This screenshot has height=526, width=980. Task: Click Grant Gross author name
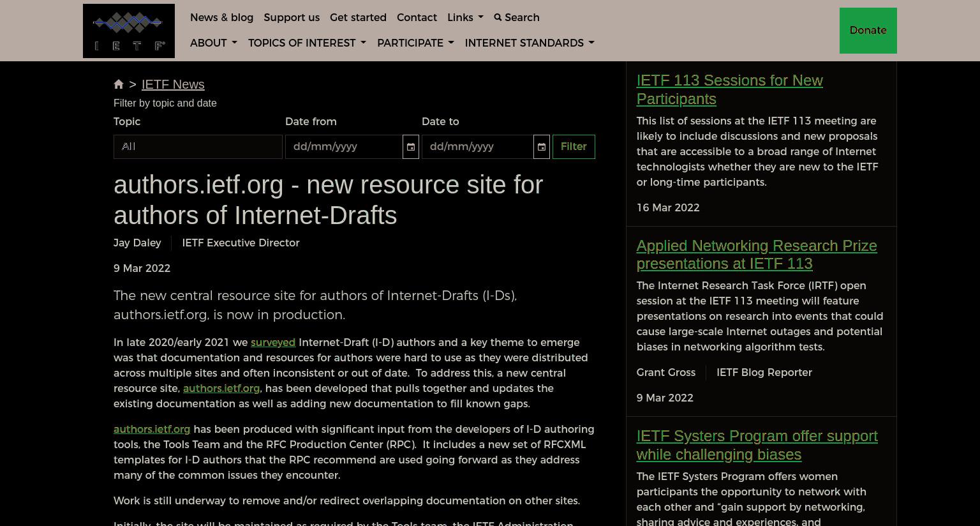[665, 372]
